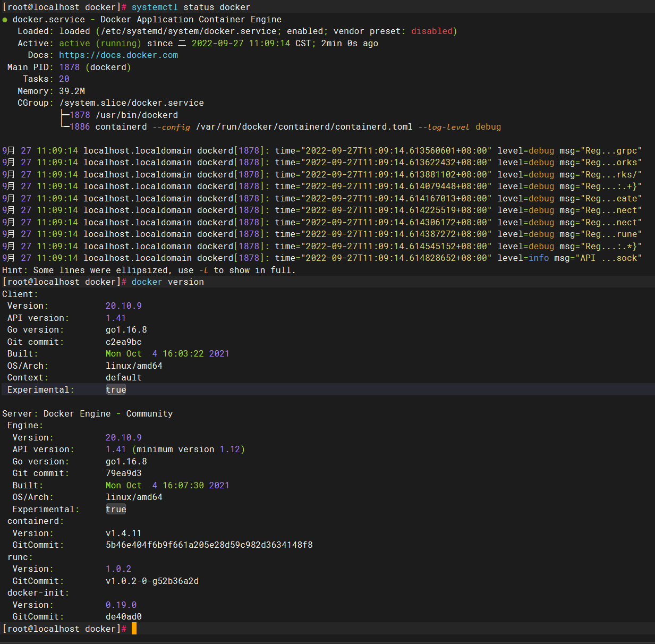655x644 pixels.
Task: Click the log line ending in 'Reg...:.*}'
Action: point(322,247)
